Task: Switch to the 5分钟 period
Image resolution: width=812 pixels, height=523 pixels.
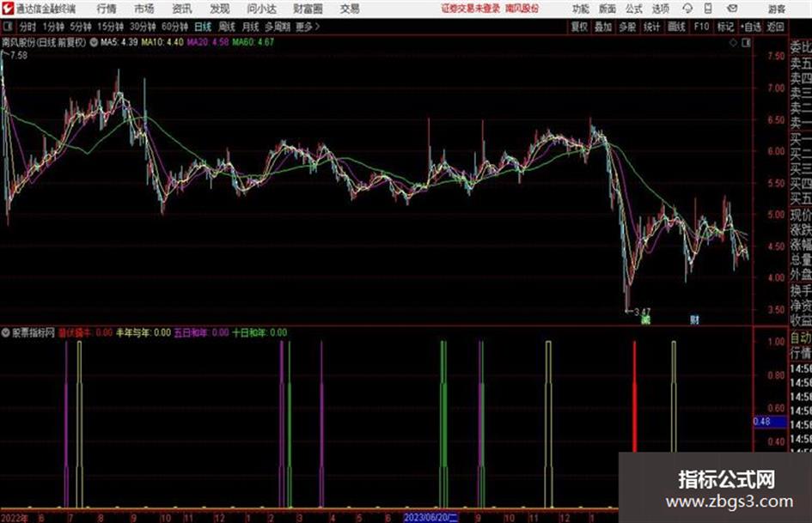Action: [80, 27]
